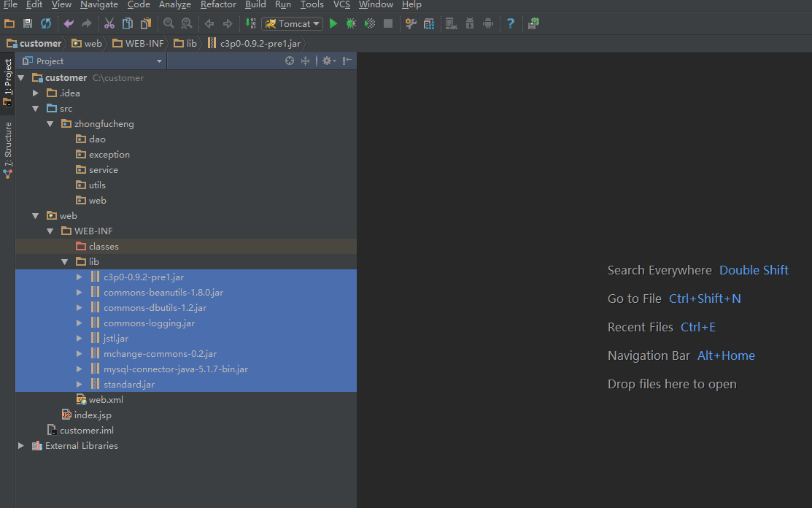
Task: Run the Tomcat configuration
Action: 333,24
